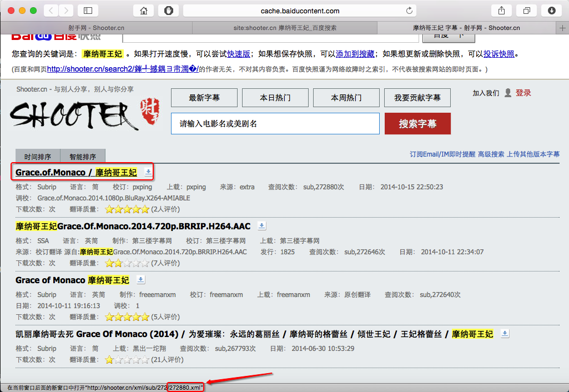Open the 凯丽摩纳哥去死 Grace Of Monaco (2014) result
Image resolution: width=569 pixels, height=392 pixels.
[x=254, y=334]
